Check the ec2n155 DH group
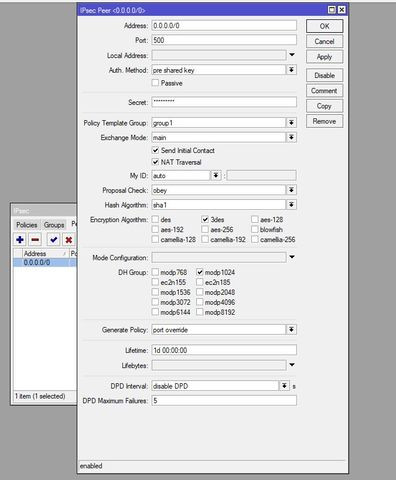 pos(155,282)
